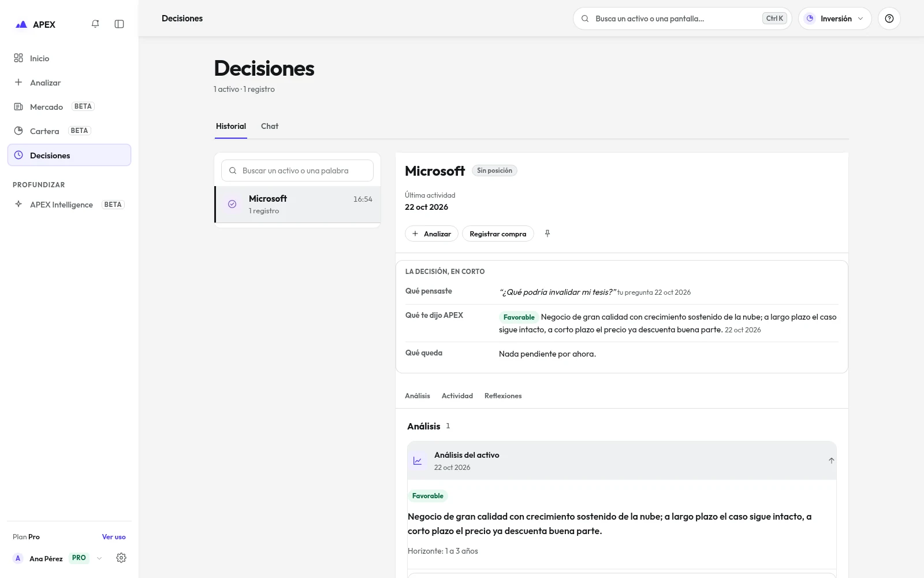Click the Analizar button under Microsoft
The width and height of the screenshot is (924, 578).
(431, 234)
